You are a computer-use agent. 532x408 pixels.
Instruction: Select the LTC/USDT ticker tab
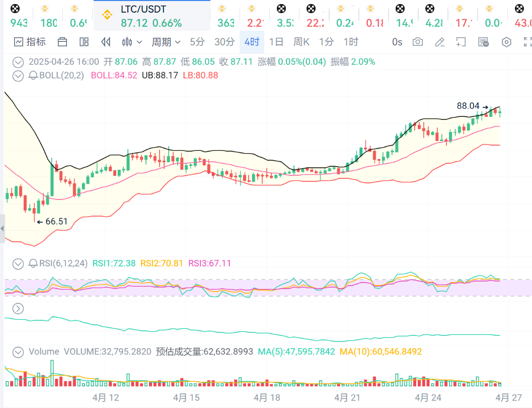[x=151, y=16]
